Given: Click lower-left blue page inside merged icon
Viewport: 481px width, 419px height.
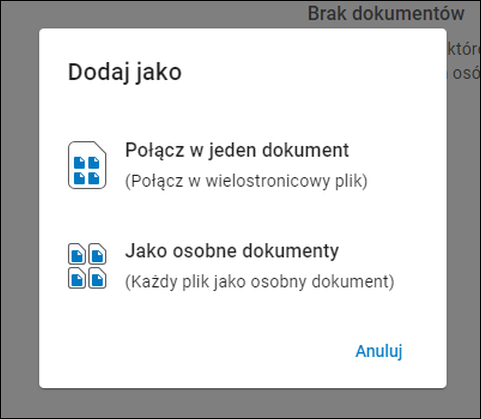Looking at the screenshot, I should 79,178.
